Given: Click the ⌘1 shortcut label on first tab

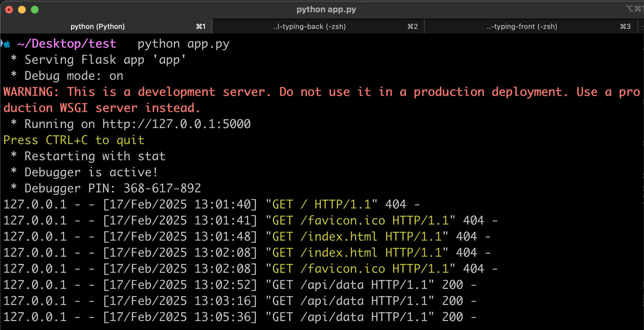Looking at the screenshot, I should [x=201, y=26].
